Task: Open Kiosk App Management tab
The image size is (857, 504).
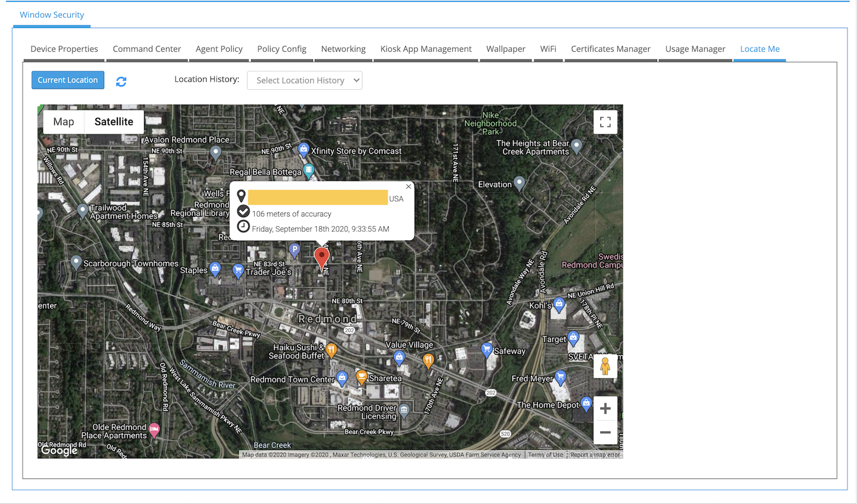Action: 426,49
